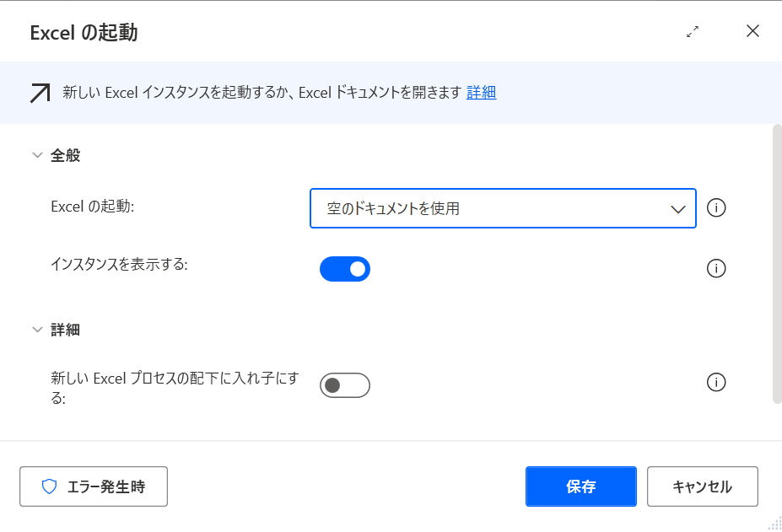Click the キャンセル button

(702, 486)
